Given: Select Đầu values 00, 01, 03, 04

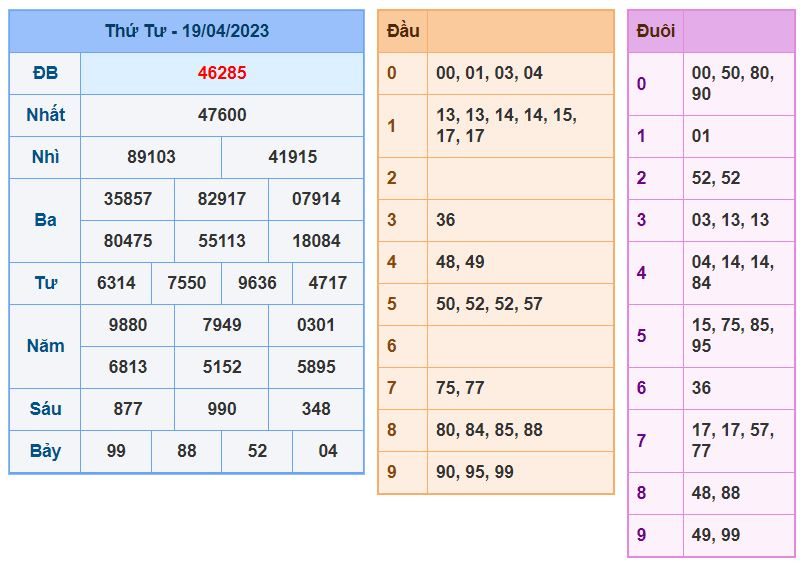Looking at the screenshot, I should click(489, 73).
